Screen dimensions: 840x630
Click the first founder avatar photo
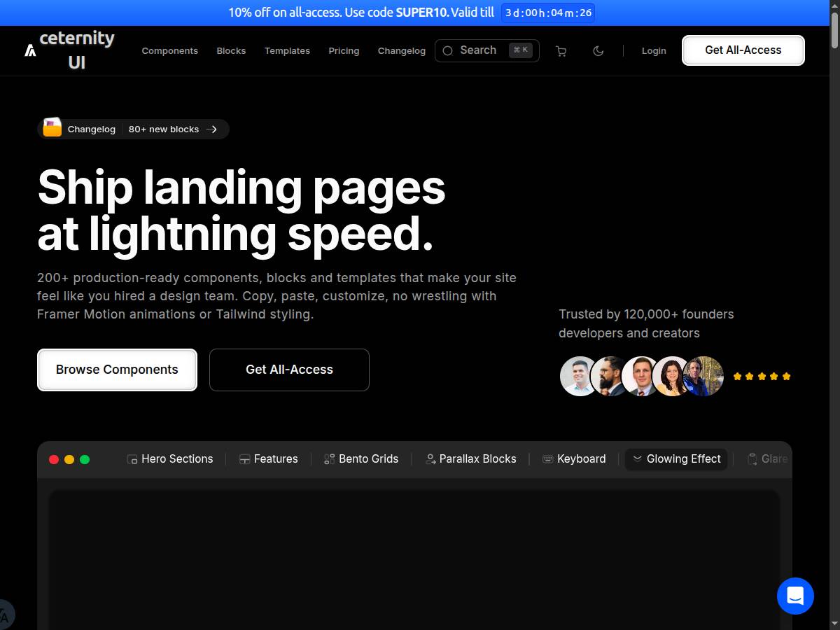coord(578,377)
